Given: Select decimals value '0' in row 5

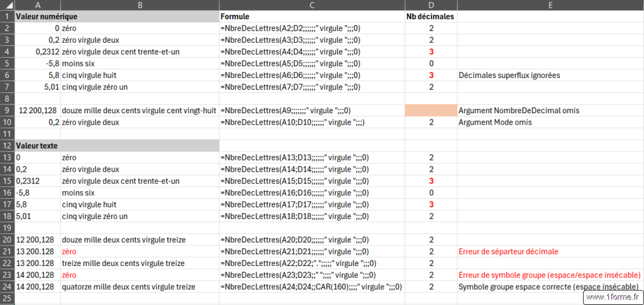Looking at the screenshot, I should click(x=431, y=64).
